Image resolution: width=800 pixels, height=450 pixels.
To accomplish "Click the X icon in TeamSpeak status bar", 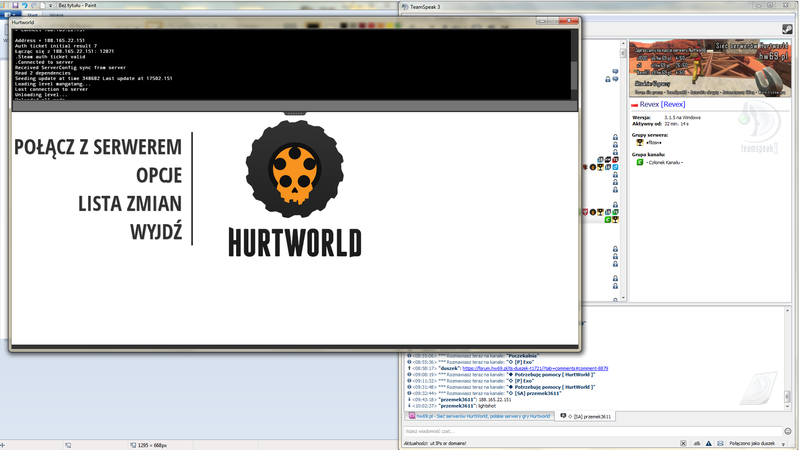I will [x=683, y=443].
